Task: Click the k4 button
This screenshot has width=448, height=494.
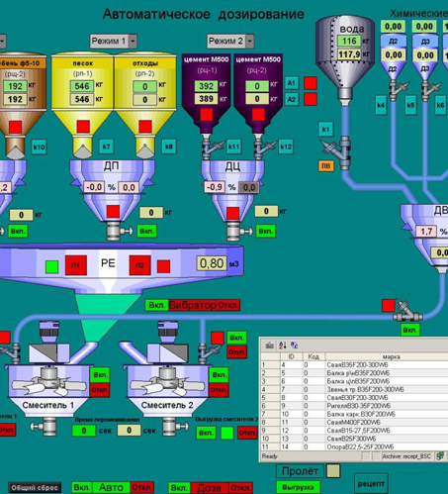Action: tap(381, 105)
